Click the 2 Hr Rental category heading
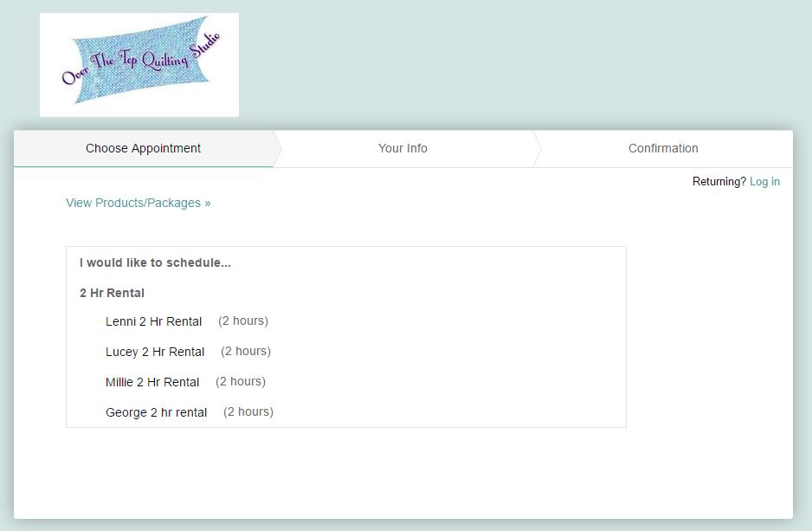812x531 pixels. (x=112, y=293)
